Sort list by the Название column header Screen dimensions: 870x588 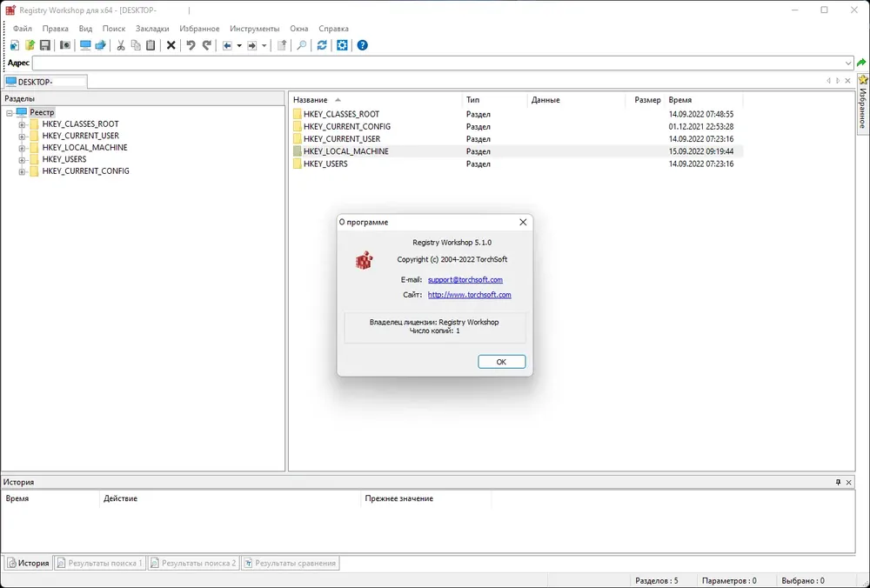376,100
